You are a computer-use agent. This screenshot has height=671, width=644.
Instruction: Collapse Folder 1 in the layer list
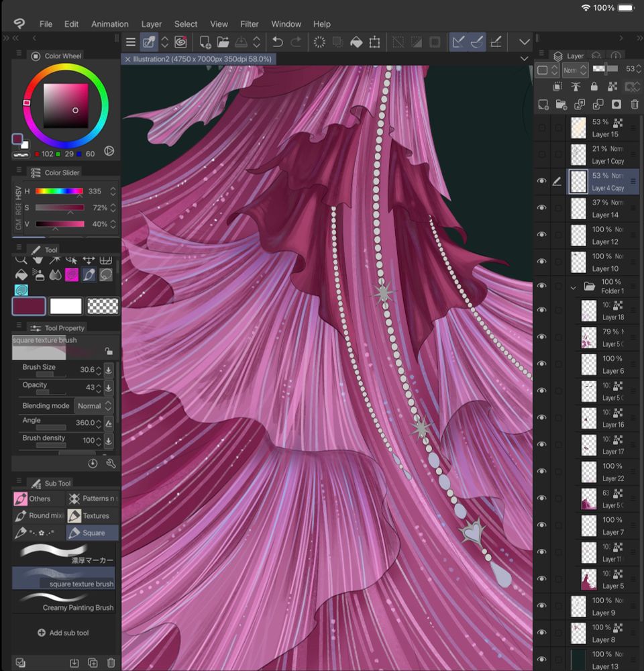point(573,287)
